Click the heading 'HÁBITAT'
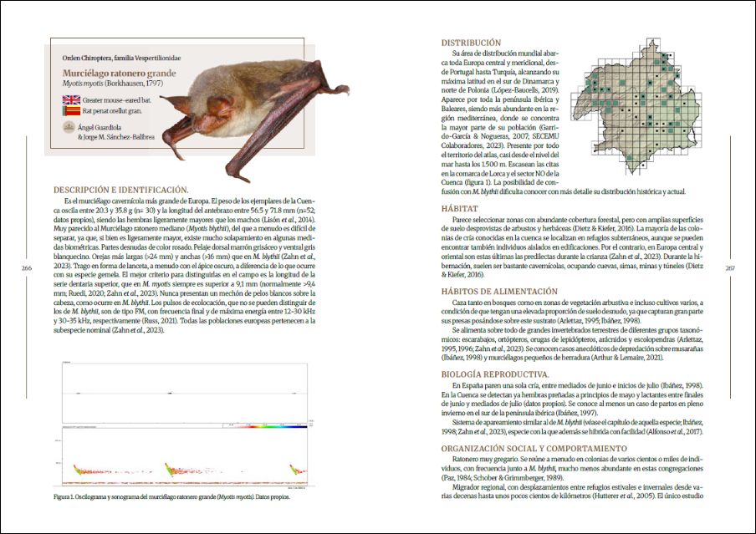The height and width of the screenshot is (534, 756). point(459,209)
